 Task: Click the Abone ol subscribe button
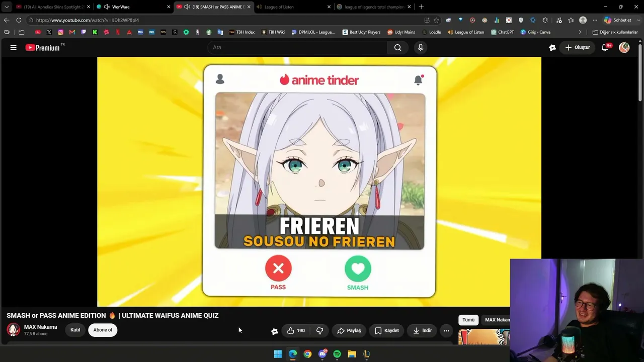coord(103,330)
